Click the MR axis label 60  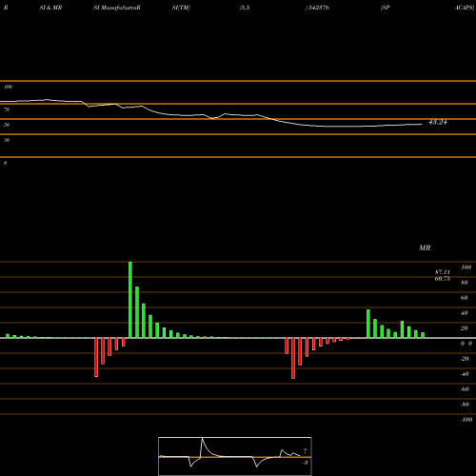click(465, 298)
